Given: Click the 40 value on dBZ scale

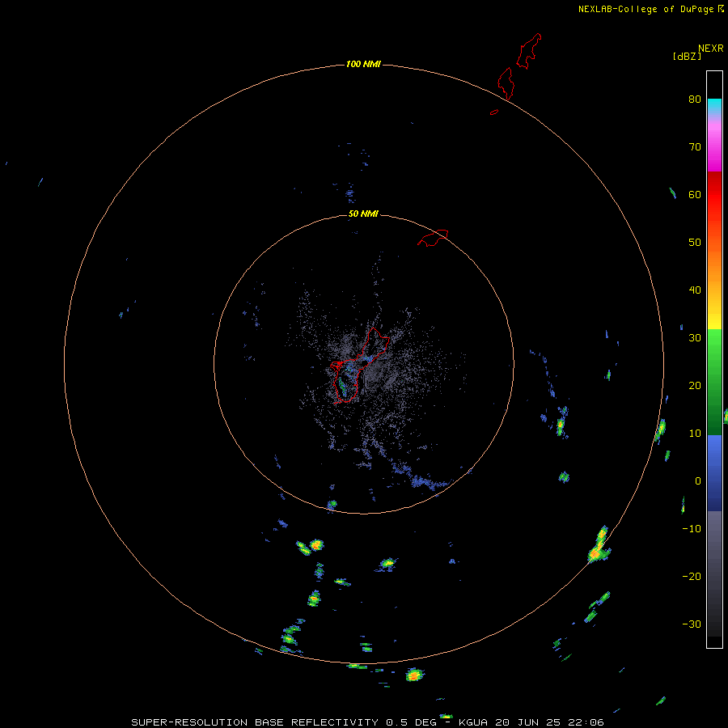Looking at the screenshot, I should tap(695, 290).
